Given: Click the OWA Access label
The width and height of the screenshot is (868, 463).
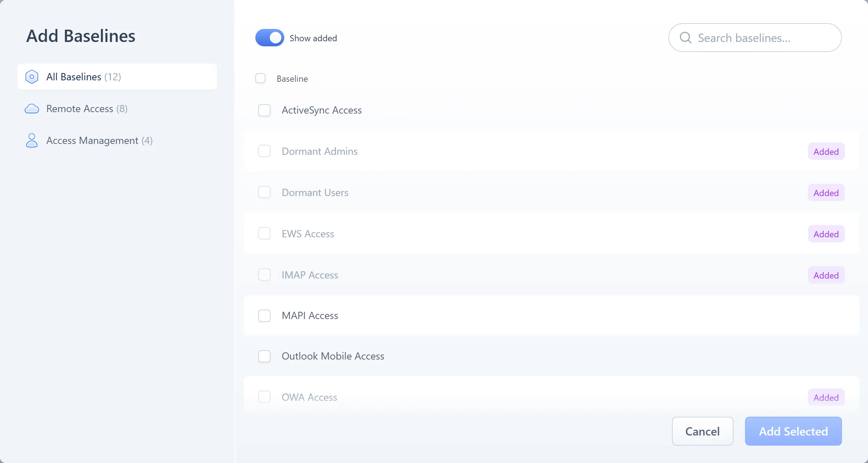Looking at the screenshot, I should (309, 397).
